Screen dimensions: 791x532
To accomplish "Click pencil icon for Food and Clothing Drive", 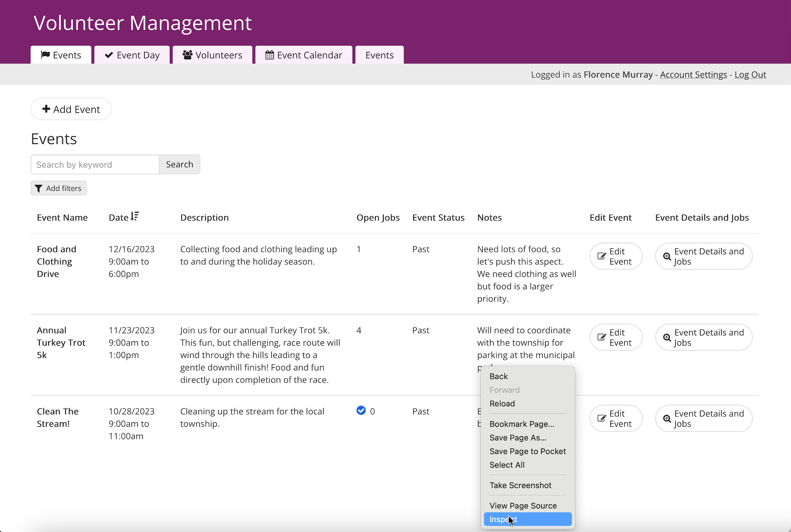I will tap(602, 256).
